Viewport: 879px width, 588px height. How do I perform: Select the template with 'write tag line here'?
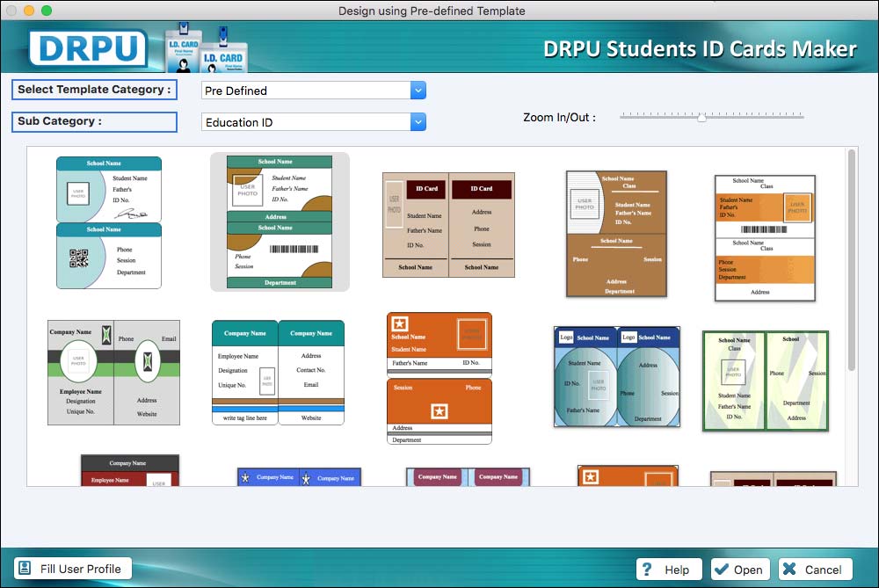[x=278, y=373]
